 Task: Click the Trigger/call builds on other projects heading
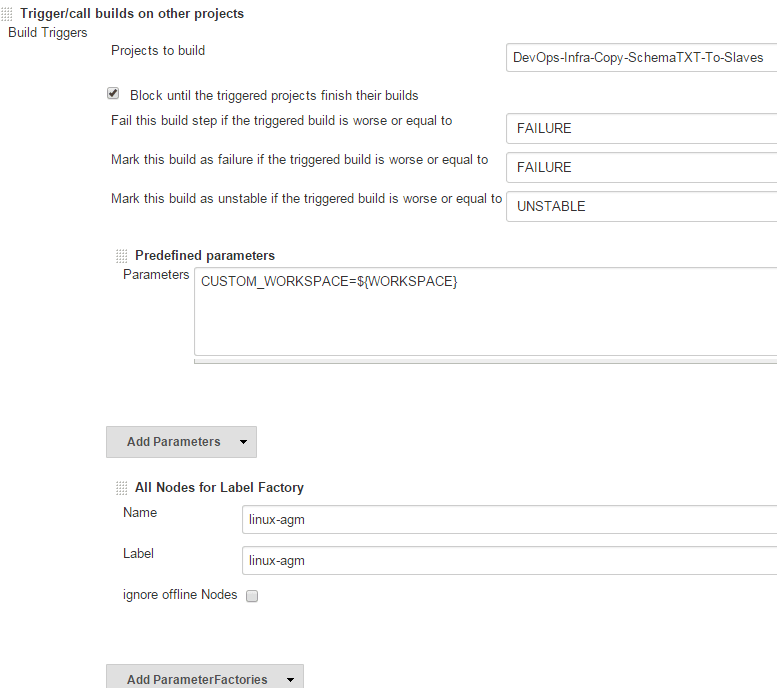132,14
